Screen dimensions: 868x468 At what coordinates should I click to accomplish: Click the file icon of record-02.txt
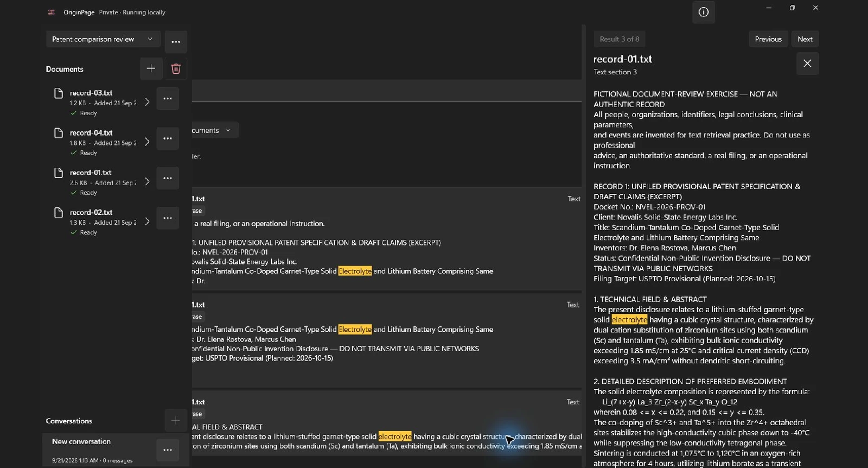tap(59, 212)
